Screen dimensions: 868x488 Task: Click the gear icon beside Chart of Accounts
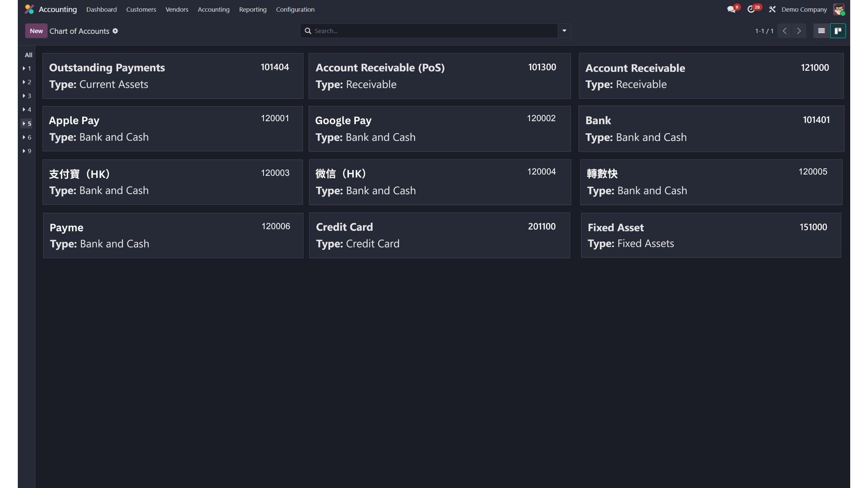coord(115,31)
